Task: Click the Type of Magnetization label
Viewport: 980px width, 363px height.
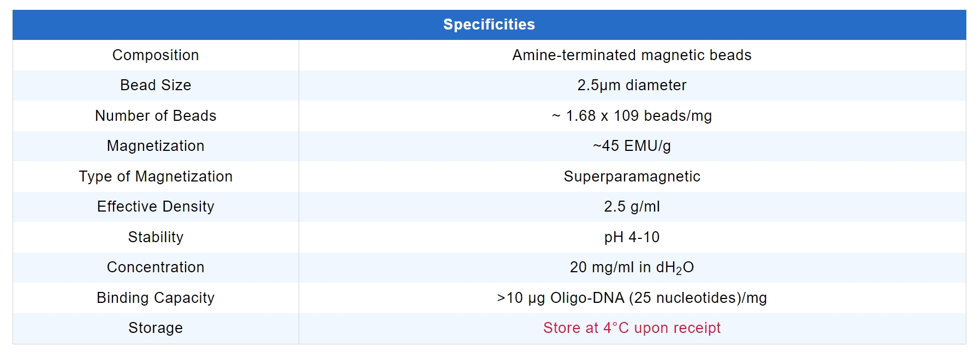Action: (156, 177)
